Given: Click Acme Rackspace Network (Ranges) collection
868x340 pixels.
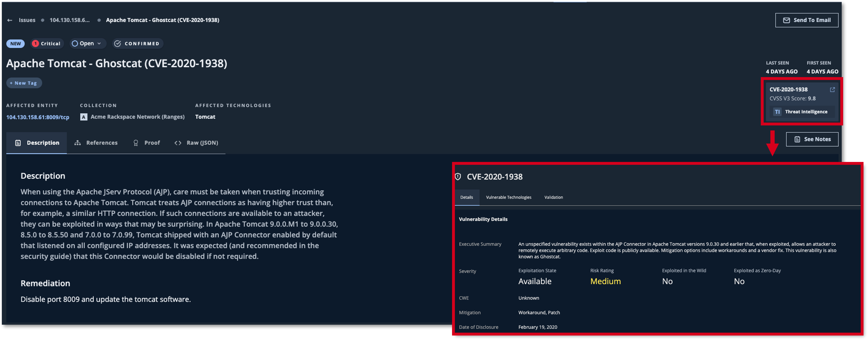Looking at the screenshot, I should click(138, 117).
